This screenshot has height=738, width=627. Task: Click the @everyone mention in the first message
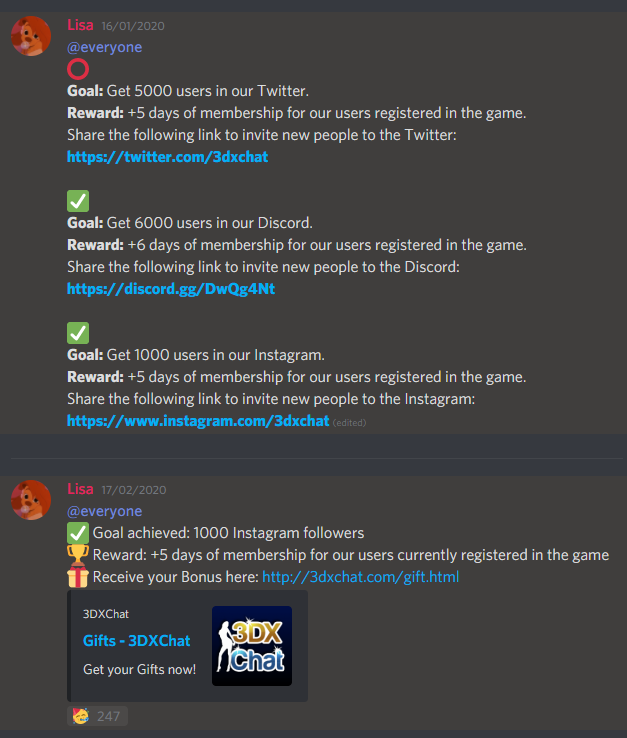tap(104, 47)
